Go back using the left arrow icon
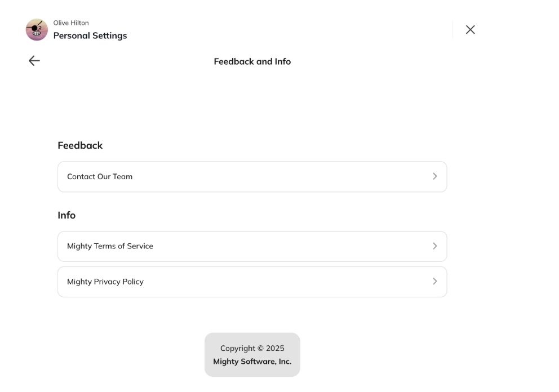 (34, 61)
